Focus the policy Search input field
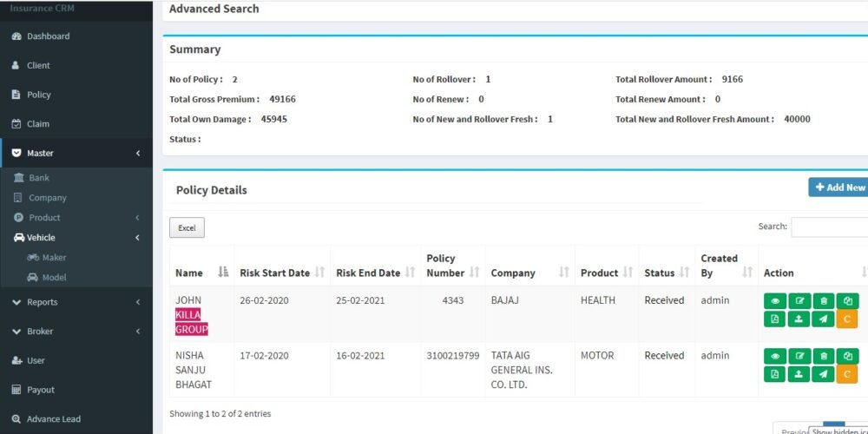Viewport: 868px width, 434px height. click(x=829, y=227)
